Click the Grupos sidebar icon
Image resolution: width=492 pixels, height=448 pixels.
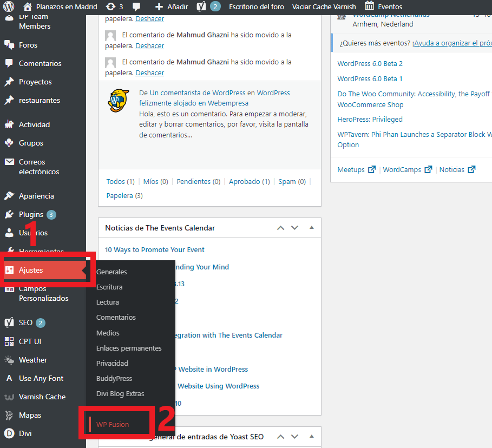coord(9,143)
